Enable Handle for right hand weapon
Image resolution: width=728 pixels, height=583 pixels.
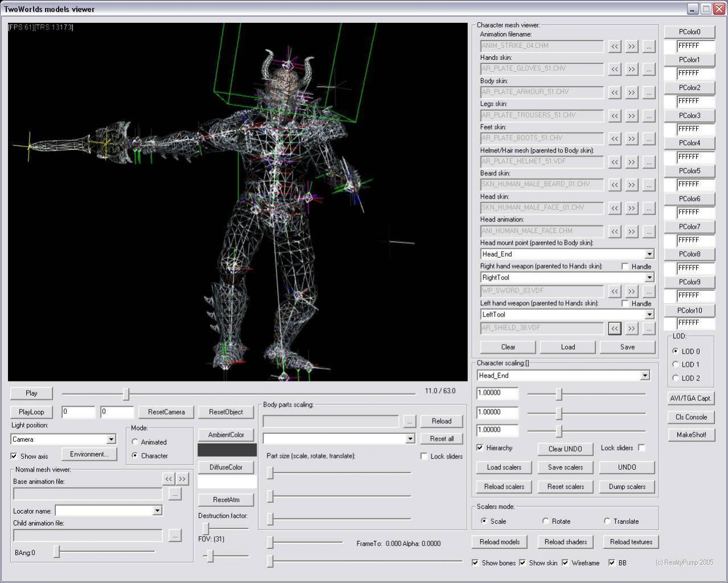(x=625, y=266)
